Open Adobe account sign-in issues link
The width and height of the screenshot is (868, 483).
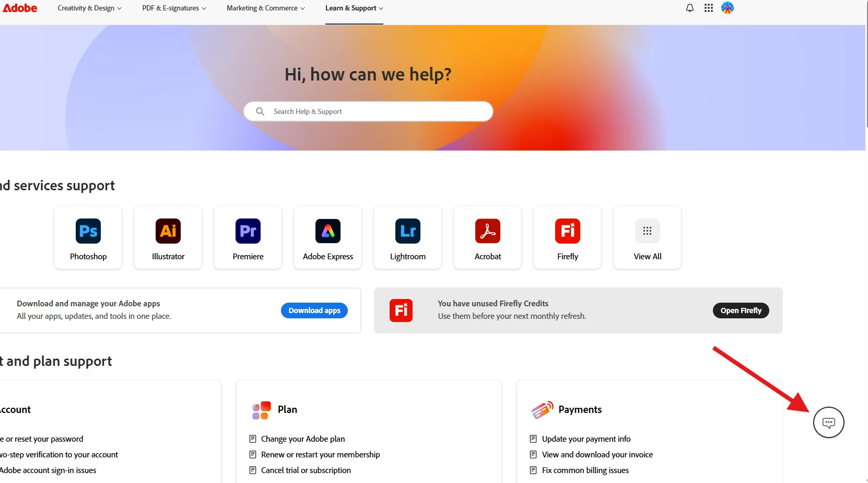click(x=48, y=470)
